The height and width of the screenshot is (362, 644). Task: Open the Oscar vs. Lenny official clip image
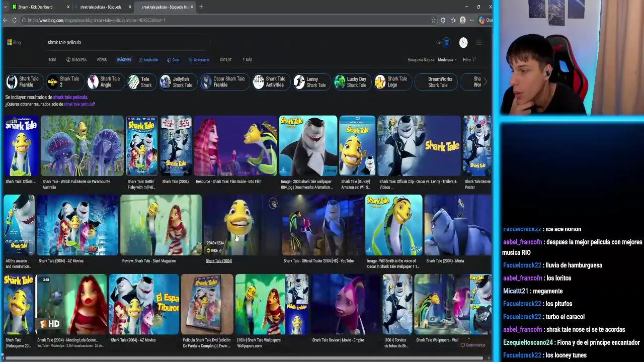tap(419, 146)
